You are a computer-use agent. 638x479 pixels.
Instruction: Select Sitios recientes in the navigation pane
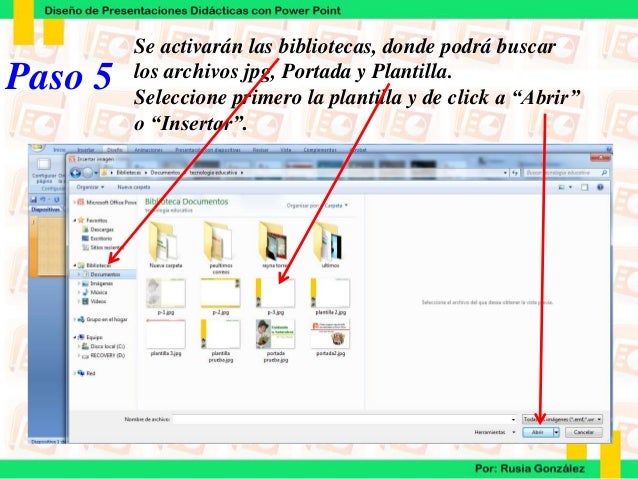pos(102,247)
